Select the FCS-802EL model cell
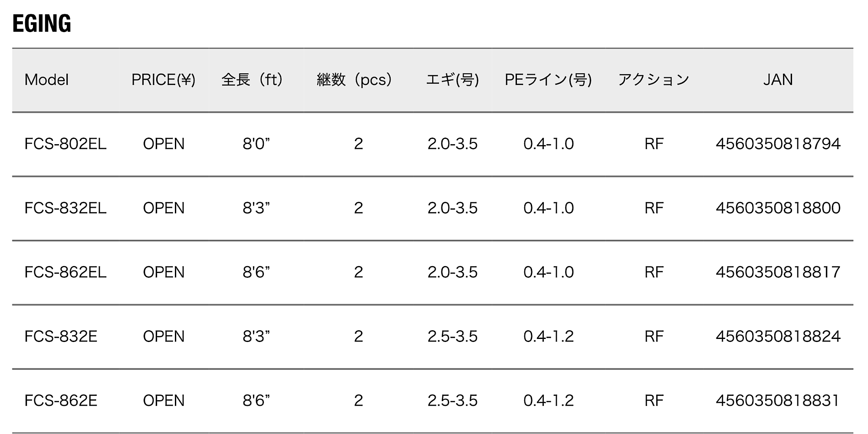 coord(65,144)
